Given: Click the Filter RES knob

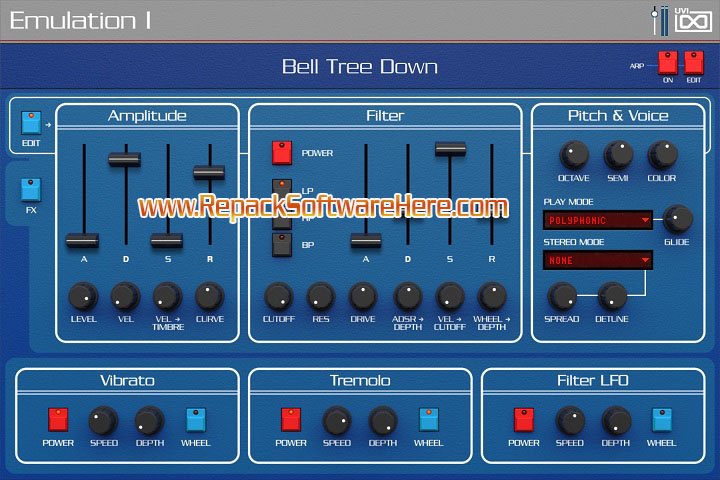Looking at the screenshot, I should tap(321, 296).
